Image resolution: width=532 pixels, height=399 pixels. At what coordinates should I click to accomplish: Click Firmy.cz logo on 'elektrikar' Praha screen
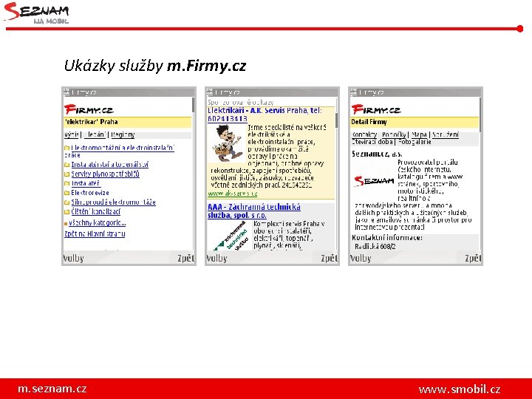(89, 109)
